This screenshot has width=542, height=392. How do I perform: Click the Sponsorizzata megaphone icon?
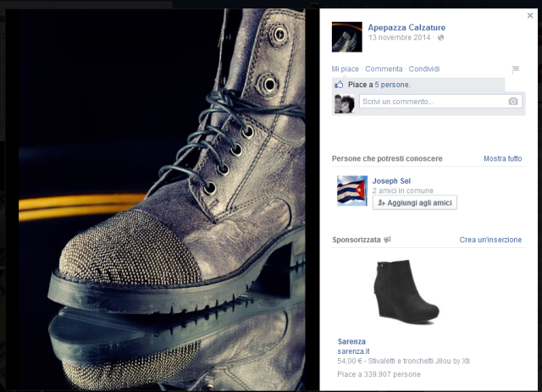pos(388,240)
